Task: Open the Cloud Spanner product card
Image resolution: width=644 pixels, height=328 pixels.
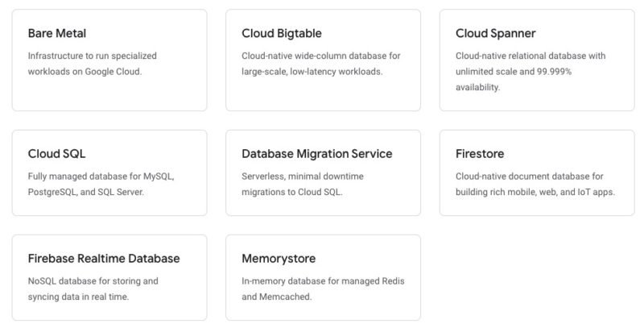Action: click(x=537, y=60)
